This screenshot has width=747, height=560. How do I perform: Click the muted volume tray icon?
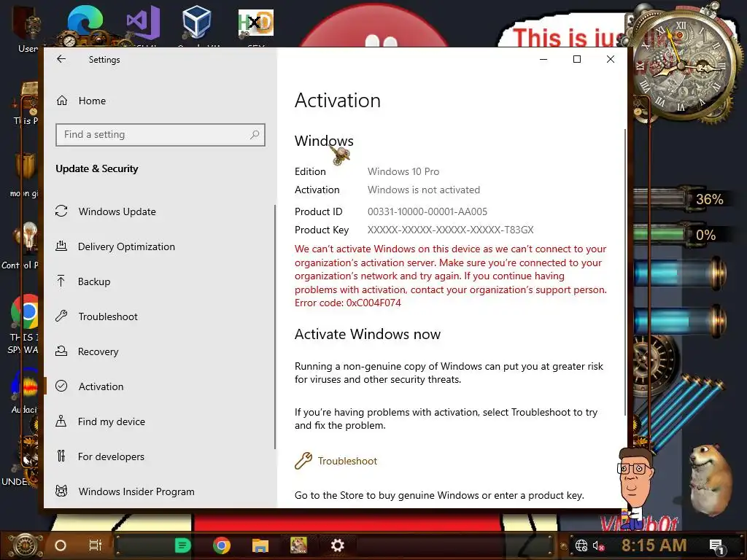(599, 545)
